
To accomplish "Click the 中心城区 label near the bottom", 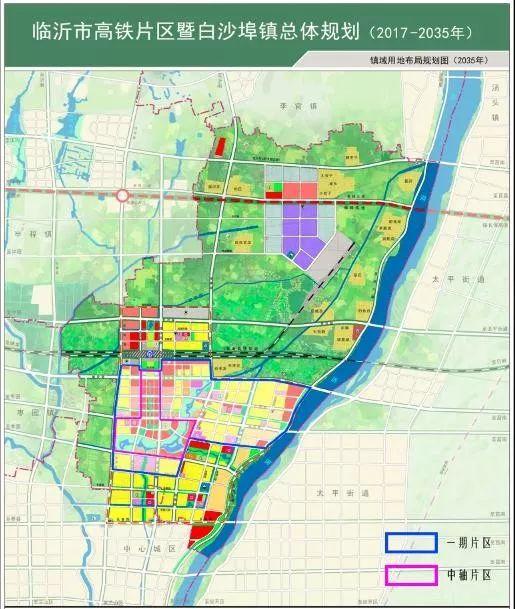I will (x=150, y=549).
